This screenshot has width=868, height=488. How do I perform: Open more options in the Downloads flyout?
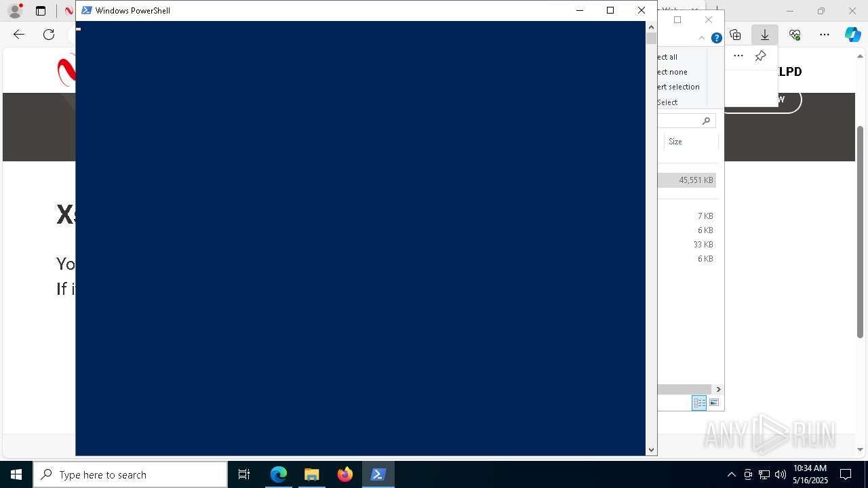[738, 56]
